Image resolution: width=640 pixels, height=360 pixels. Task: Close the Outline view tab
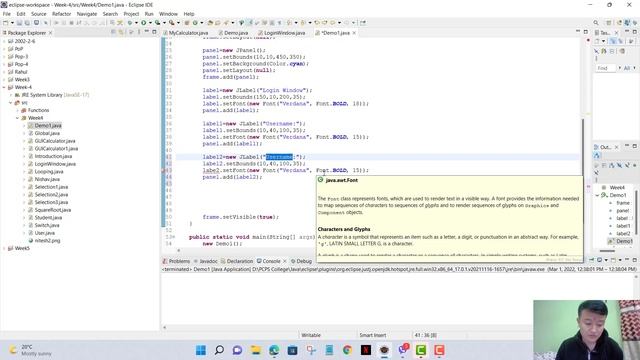(616, 147)
